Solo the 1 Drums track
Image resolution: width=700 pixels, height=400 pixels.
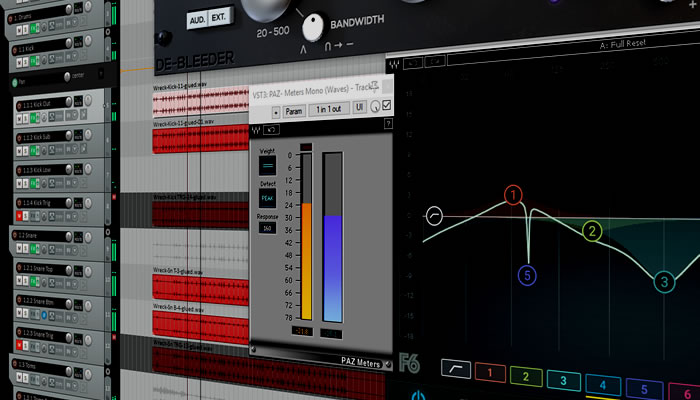pos(25,30)
